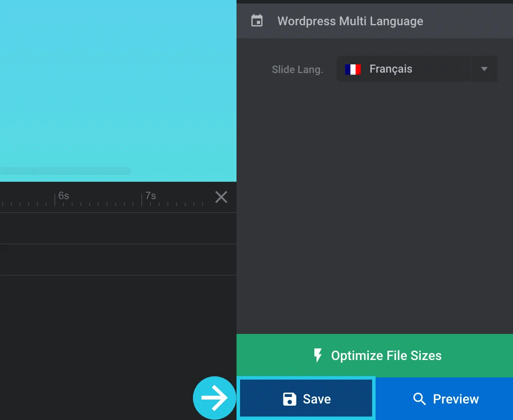Viewport: 513px width, 420px height.
Task: Click the floppy disk save icon
Action: (290, 399)
